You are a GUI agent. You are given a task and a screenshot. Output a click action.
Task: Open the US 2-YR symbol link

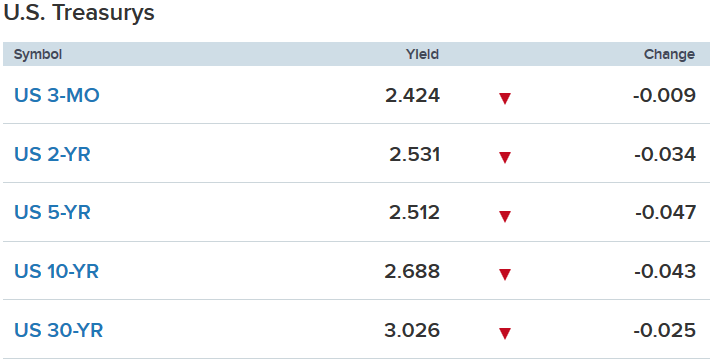pyautogui.click(x=52, y=155)
